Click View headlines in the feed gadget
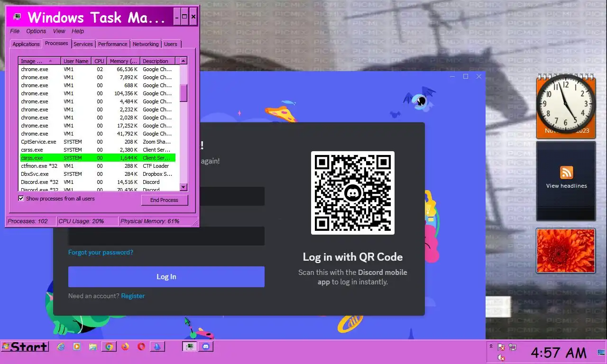This screenshot has height=364, width=607. click(x=566, y=186)
